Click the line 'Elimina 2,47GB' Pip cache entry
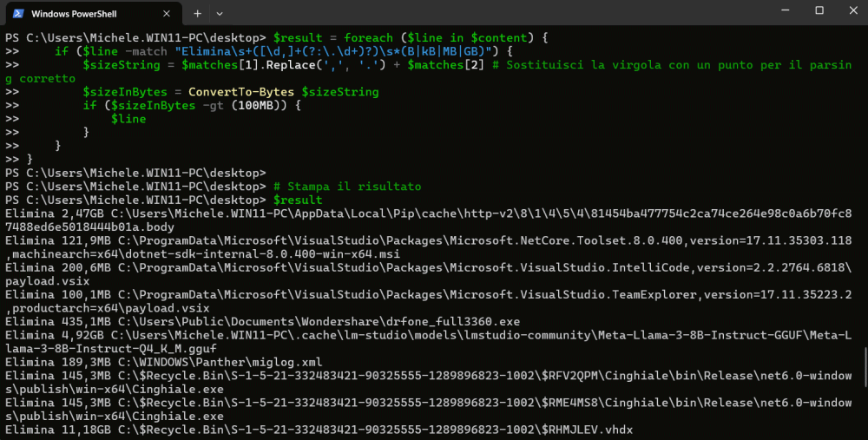This screenshot has width=868, height=440. click(x=429, y=220)
